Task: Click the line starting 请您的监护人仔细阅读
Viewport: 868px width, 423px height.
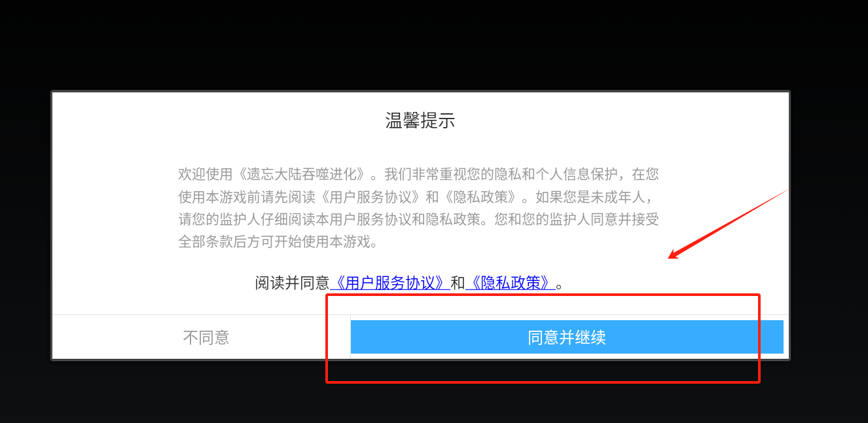Action: click(418, 219)
